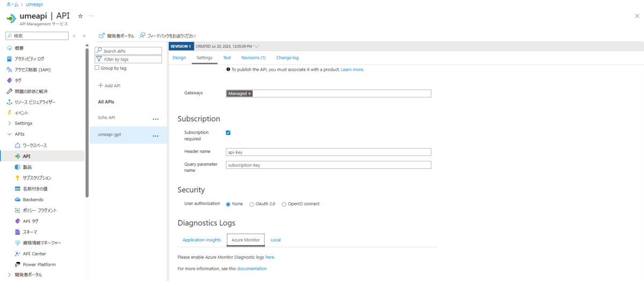Select the OAuth 2.0 authorization option
Screen dimensions: 644x281
[x=252, y=204]
